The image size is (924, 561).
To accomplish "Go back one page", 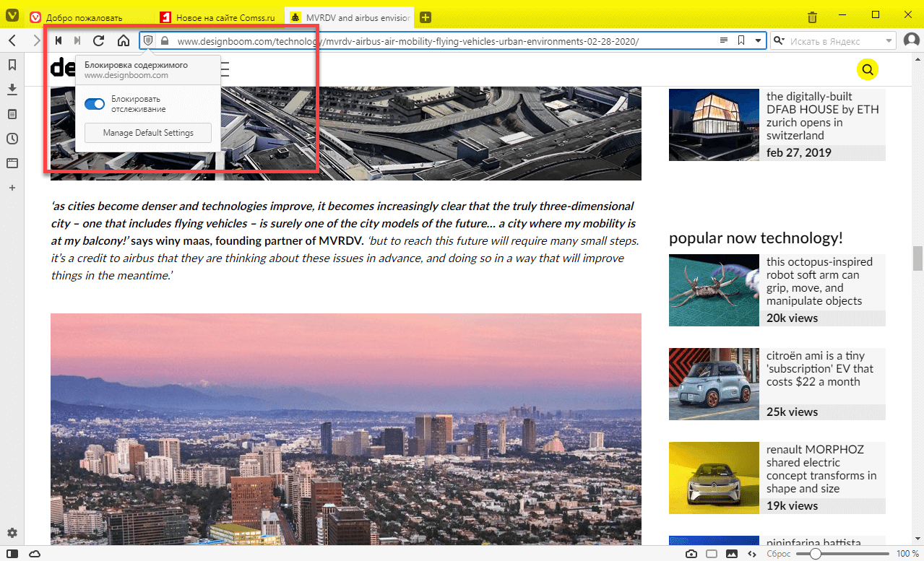I will 12,41.
